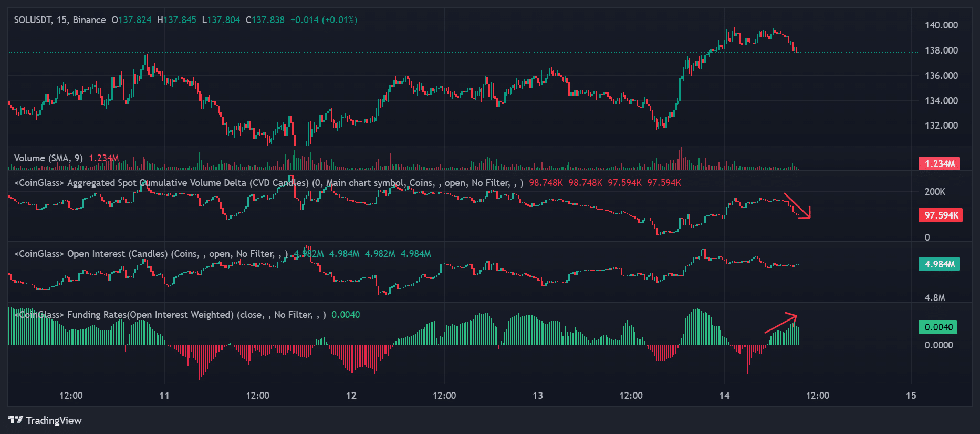Click the green 4.984M open interest tag
Screen dimensions: 980x434
click(939, 264)
